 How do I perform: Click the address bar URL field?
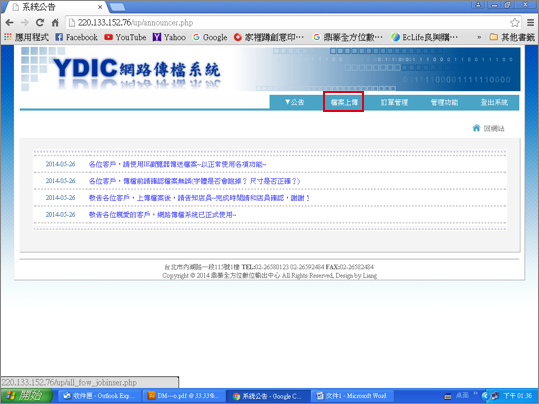(289, 23)
